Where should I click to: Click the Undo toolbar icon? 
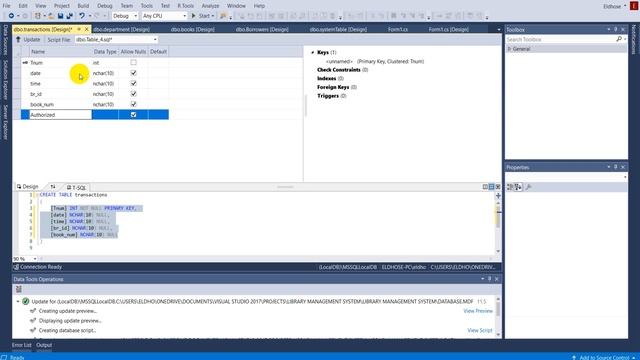pyautogui.click(x=82, y=16)
